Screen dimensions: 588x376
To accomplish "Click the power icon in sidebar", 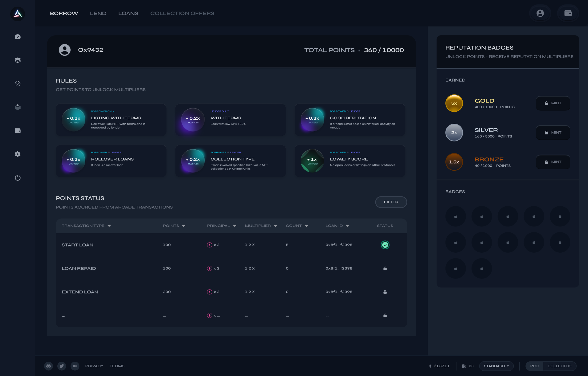I will pos(18,177).
